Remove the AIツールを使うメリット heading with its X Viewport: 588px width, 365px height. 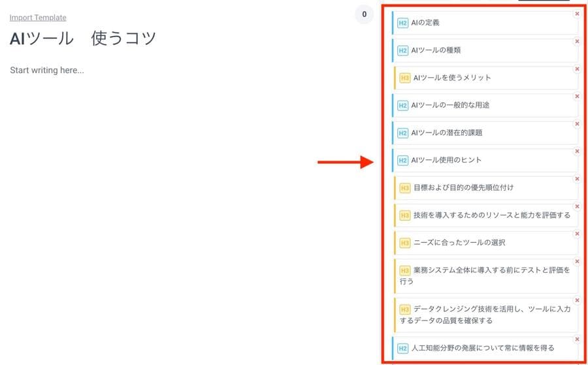[x=577, y=69]
